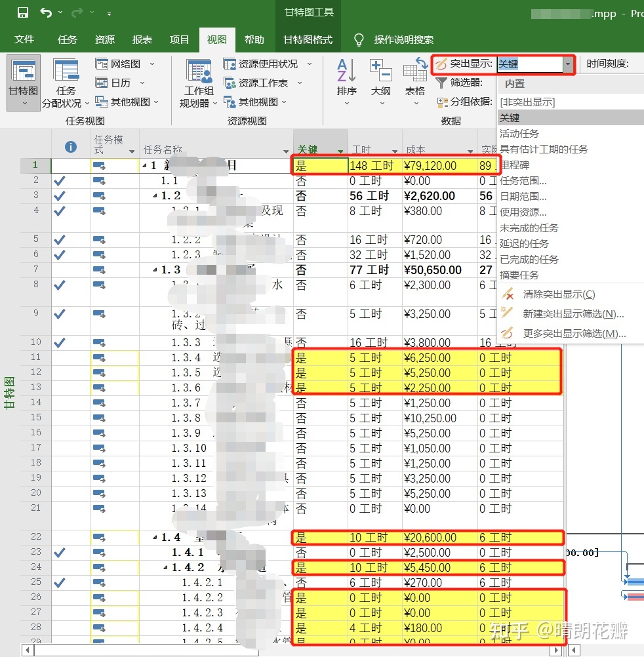Click the info indicator column header icon
This screenshot has height=657, width=644.
click(x=70, y=147)
